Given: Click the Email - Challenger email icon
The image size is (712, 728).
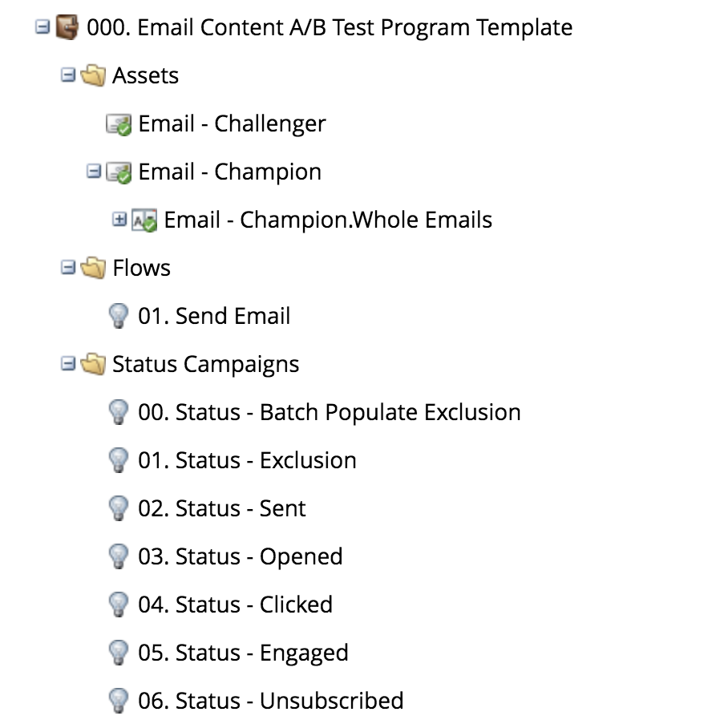Looking at the screenshot, I should pos(119,124).
